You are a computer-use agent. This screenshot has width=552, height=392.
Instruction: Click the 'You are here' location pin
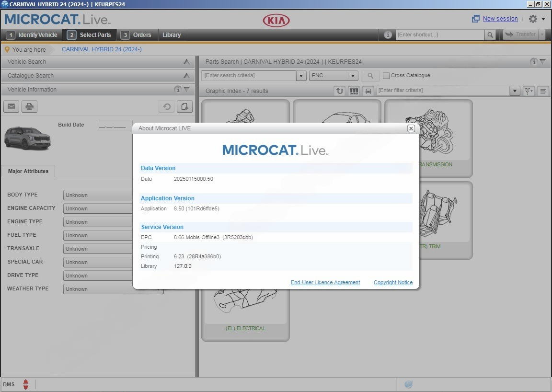(7, 49)
